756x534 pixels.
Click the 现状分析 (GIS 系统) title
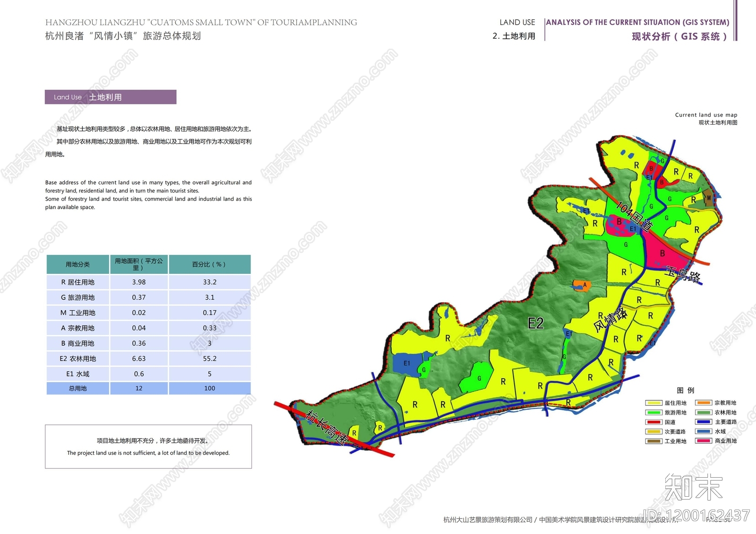click(x=679, y=36)
